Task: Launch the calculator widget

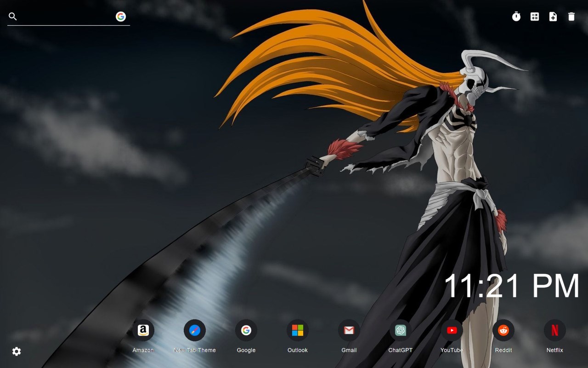Action: tap(534, 17)
